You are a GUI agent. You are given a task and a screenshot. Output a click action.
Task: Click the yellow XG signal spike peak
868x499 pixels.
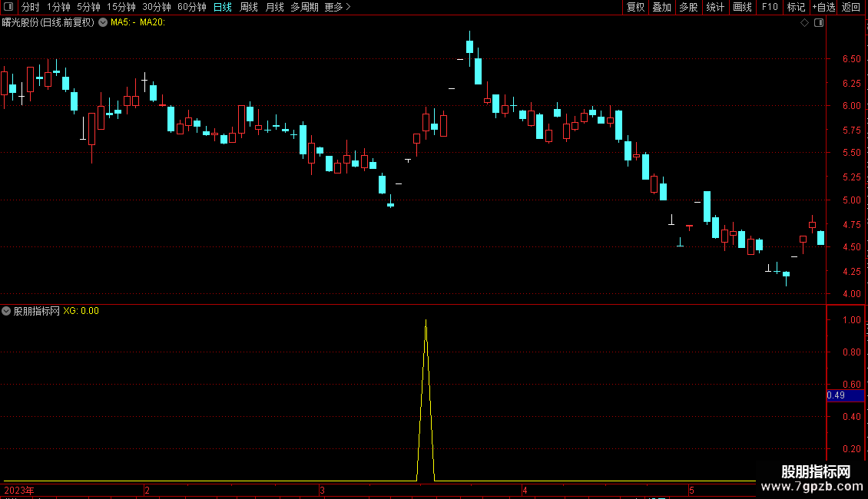click(x=426, y=320)
